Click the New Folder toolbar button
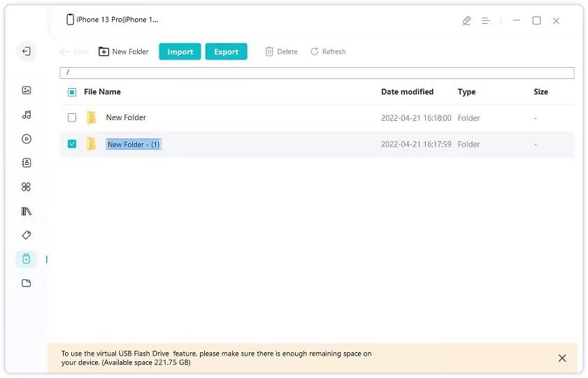Viewport: 588px width, 378px height. 123,52
